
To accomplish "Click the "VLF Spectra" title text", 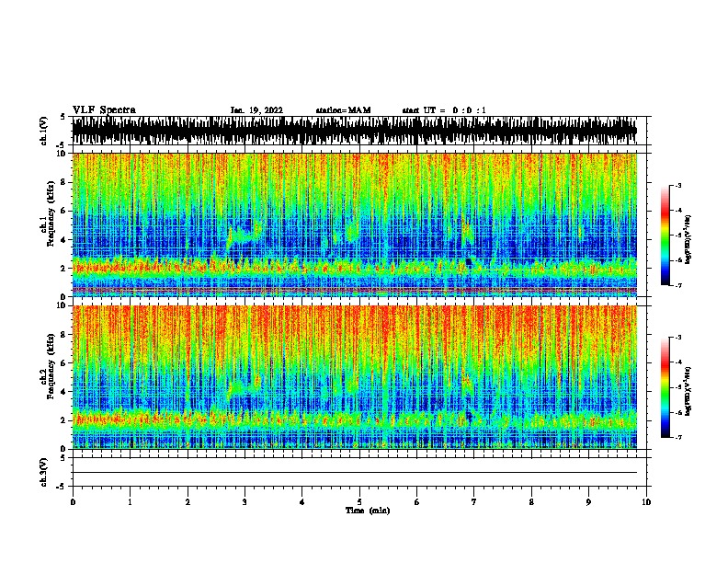I will [x=104, y=110].
